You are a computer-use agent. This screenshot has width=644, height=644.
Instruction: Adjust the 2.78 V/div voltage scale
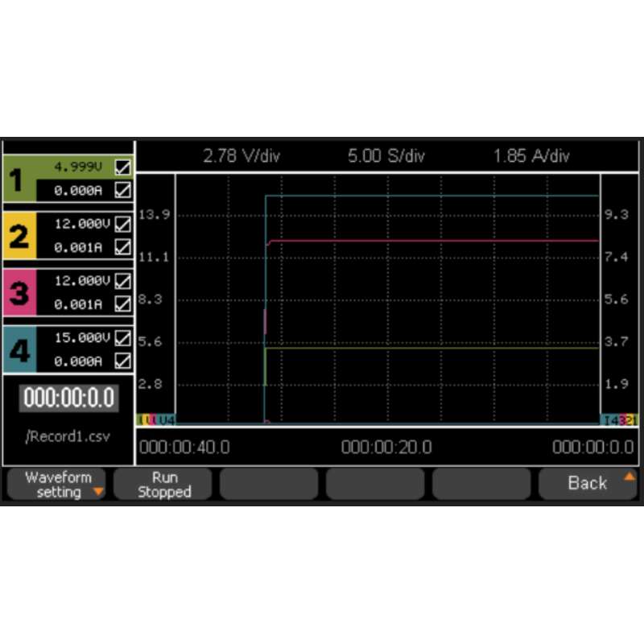pyautogui.click(x=242, y=156)
